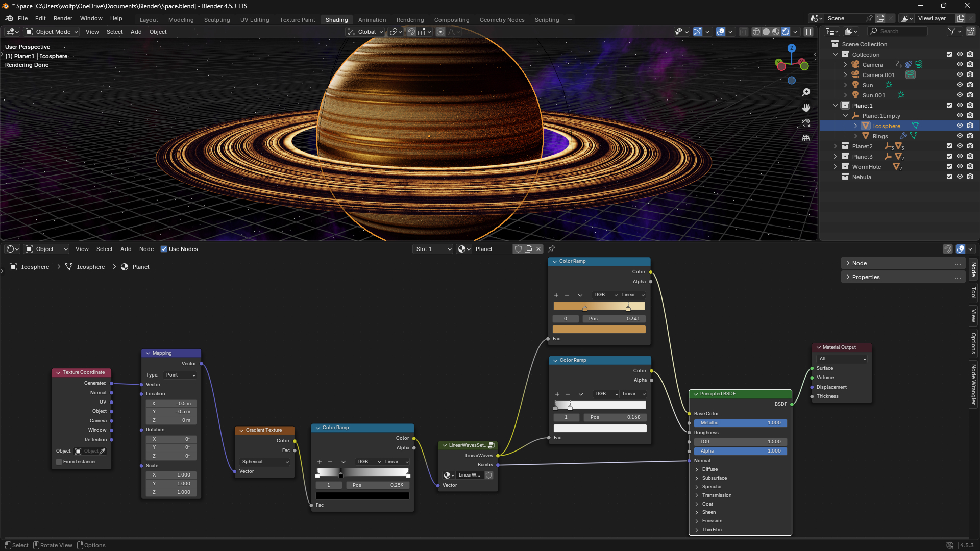The width and height of the screenshot is (980, 551).
Task: Pin the node editor material
Action: [x=551, y=249]
